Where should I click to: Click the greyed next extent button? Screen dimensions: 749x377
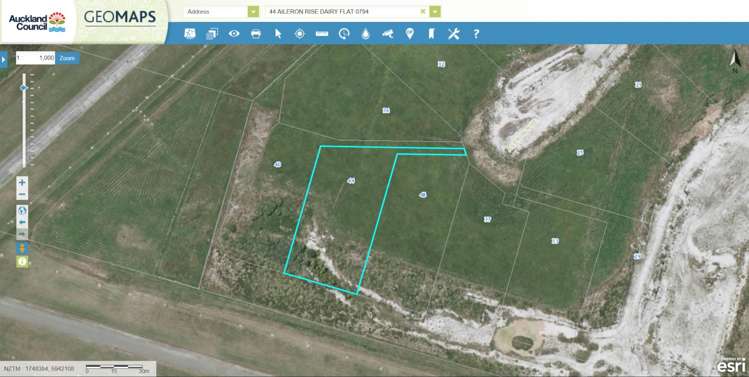pyautogui.click(x=22, y=234)
